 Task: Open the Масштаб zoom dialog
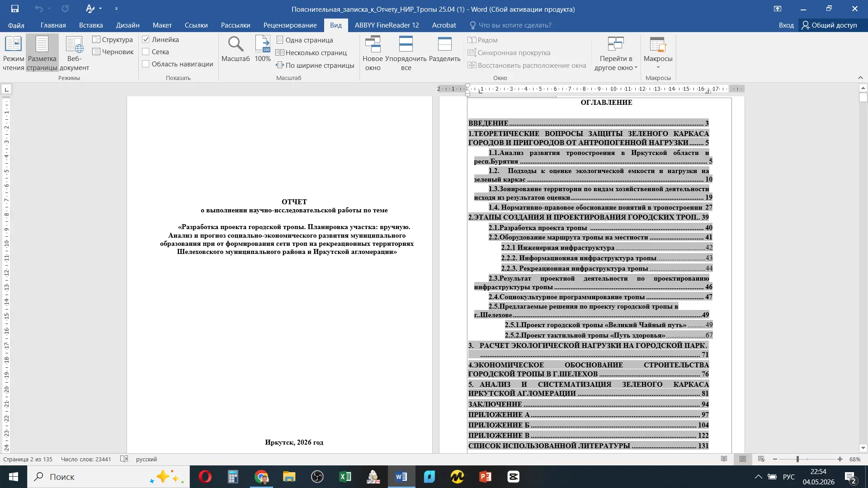click(x=236, y=49)
